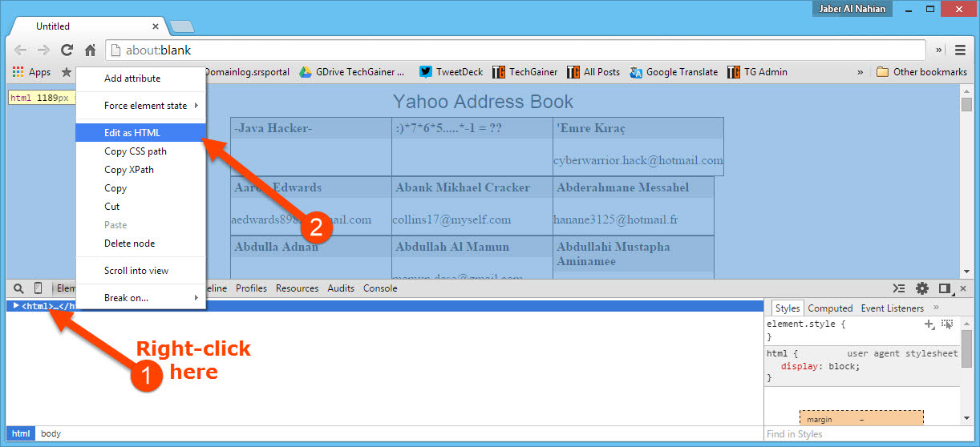Expand the Break on... submenu
This screenshot has width=980, height=447.
tap(126, 298)
